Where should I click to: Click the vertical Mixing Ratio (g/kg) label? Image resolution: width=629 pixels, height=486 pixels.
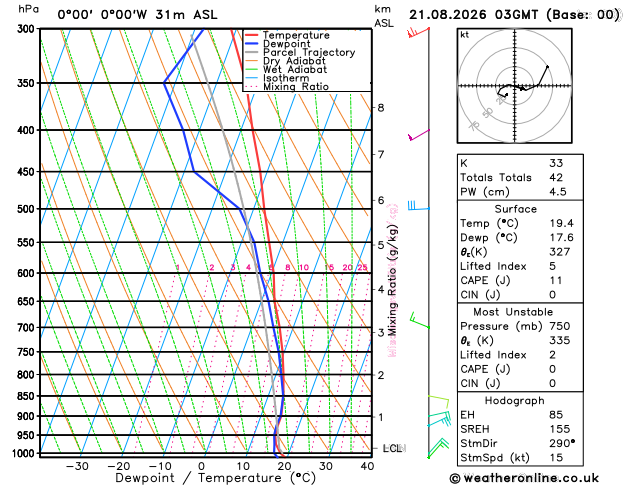(x=392, y=280)
